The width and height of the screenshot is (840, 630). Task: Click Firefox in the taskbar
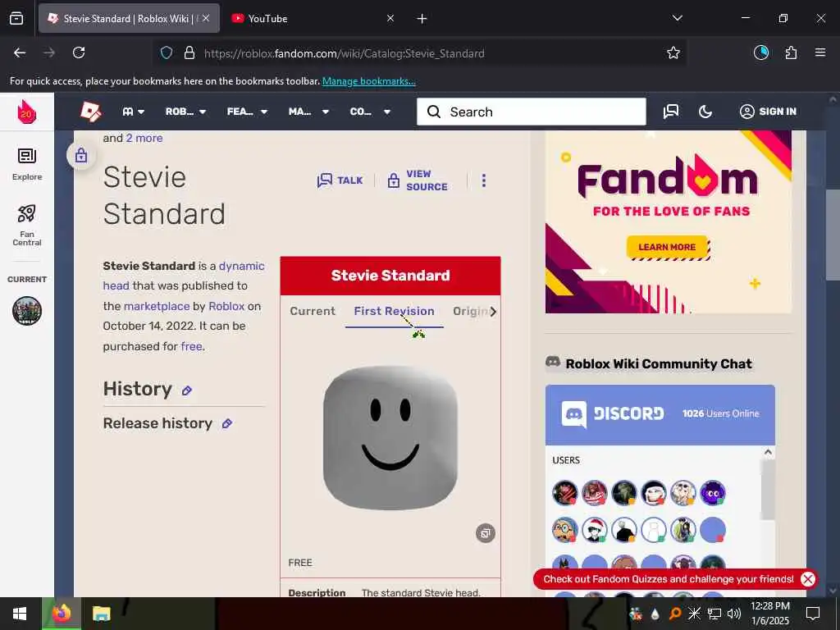pos(61,614)
